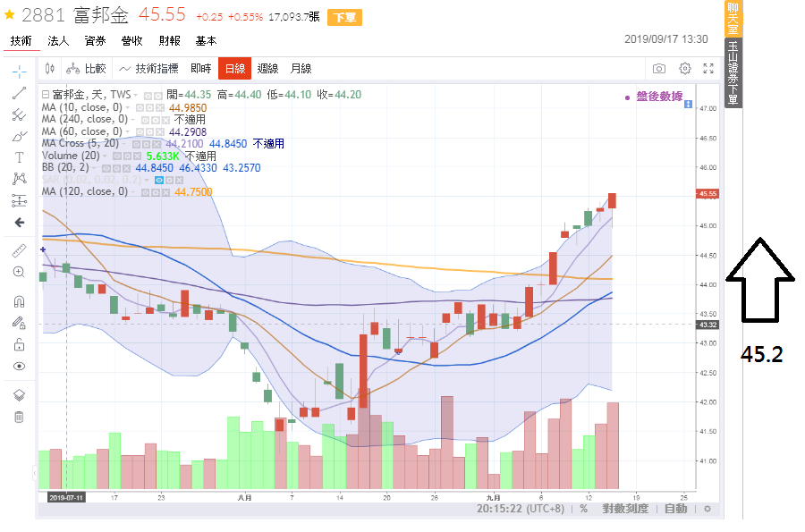The image size is (805, 532).
Task: Click the favorite star next to 2881
Action: pyautogui.click(x=9, y=14)
